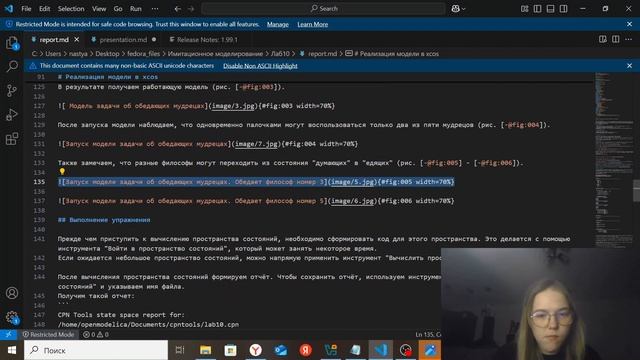Open errors and warnings status item
The image size is (640, 360).
[96, 334]
